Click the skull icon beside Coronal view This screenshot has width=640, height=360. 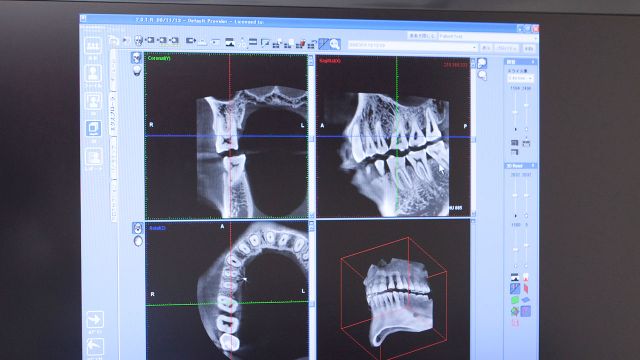(136, 58)
